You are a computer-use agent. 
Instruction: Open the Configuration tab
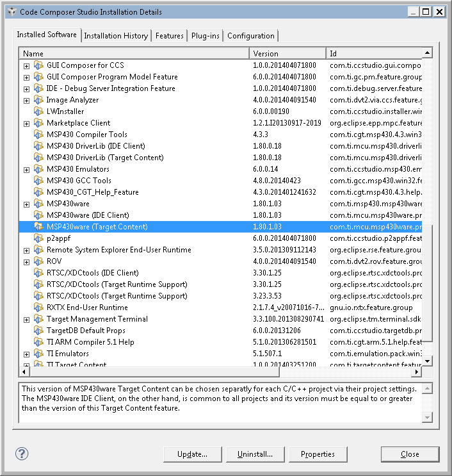pyautogui.click(x=251, y=36)
